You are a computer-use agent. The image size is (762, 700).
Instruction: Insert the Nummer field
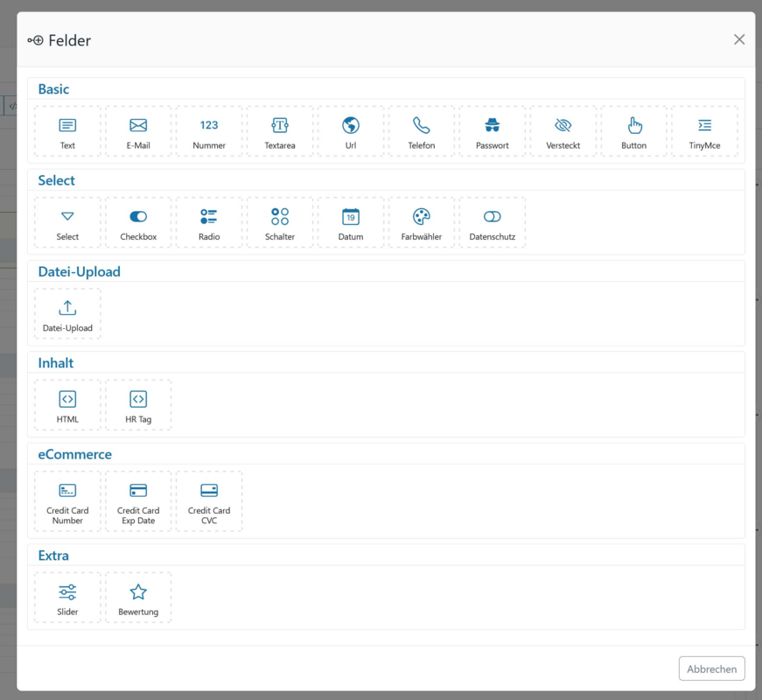pos(209,131)
